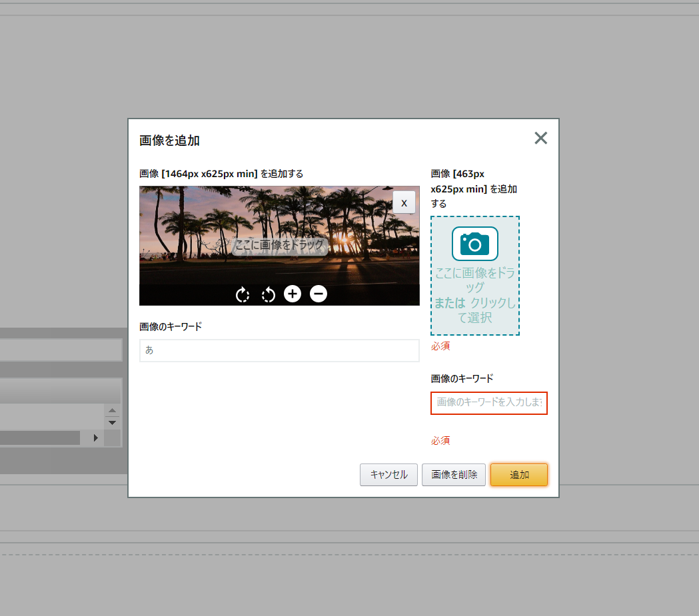Click the 必須 text below the drop zone
This screenshot has width=699, height=616.
(440, 346)
